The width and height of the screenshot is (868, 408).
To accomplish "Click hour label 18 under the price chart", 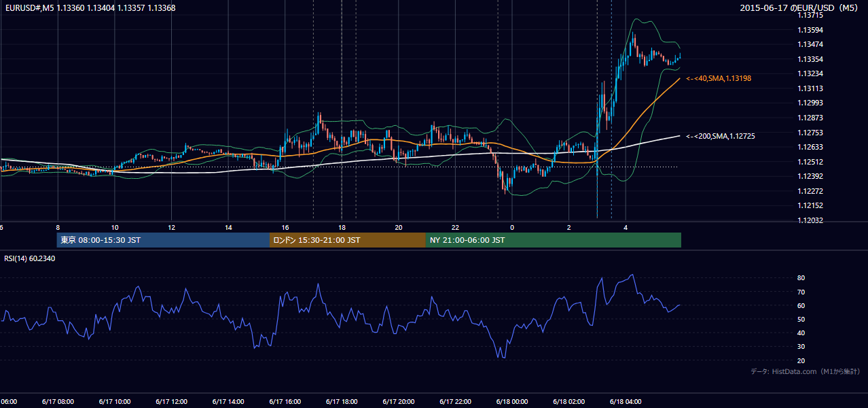I will (x=342, y=228).
